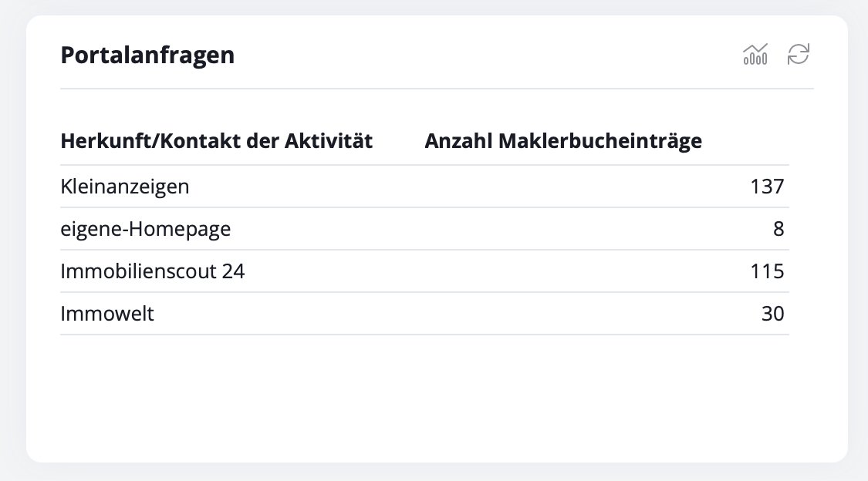868x481 pixels.
Task: Select the value 30 for Immowelt
Action: [774, 314]
